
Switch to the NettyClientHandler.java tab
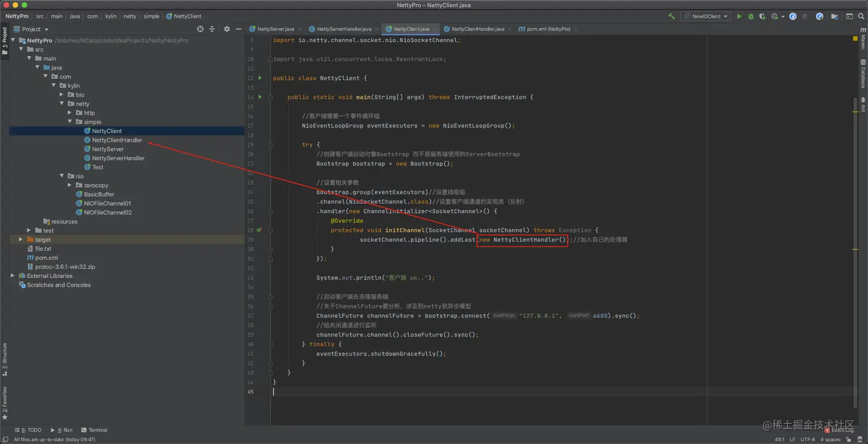(x=478, y=29)
